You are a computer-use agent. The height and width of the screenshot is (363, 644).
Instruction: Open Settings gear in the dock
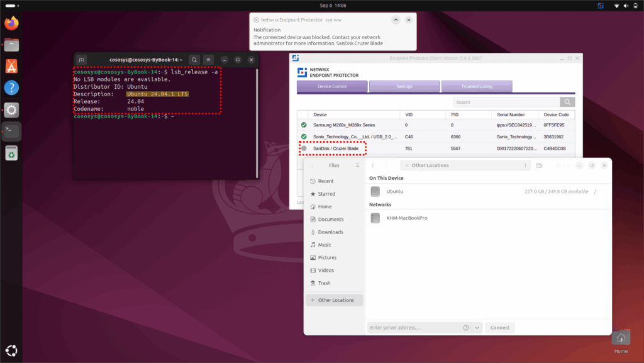[x=11, y=110]
